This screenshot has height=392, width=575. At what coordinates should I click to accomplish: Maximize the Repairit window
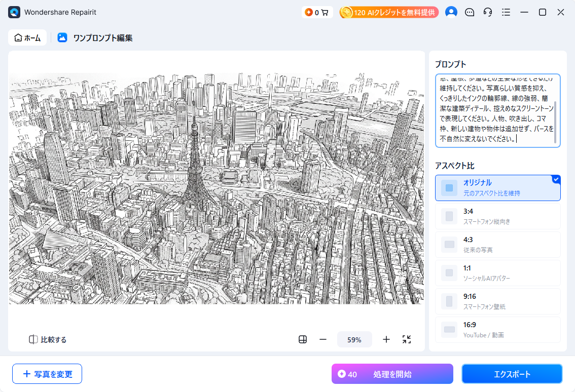click(543, 12)
